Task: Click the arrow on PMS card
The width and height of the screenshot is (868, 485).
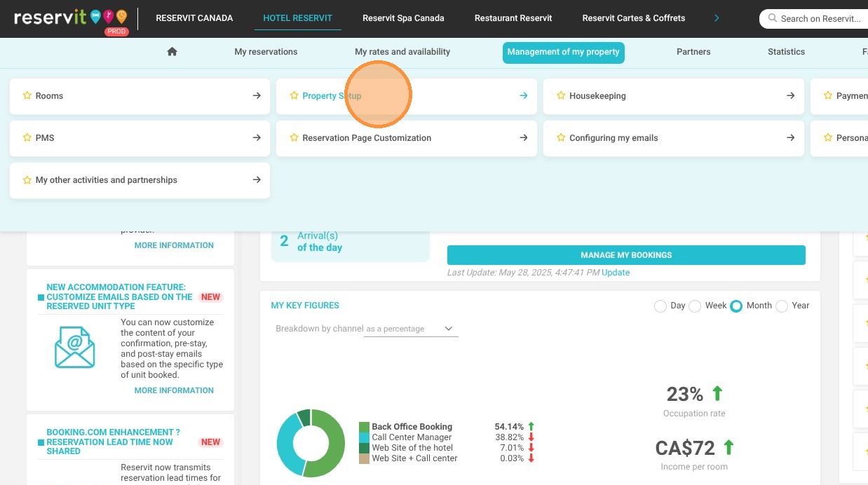Action: pyautogui.click(x=257, y=138)
